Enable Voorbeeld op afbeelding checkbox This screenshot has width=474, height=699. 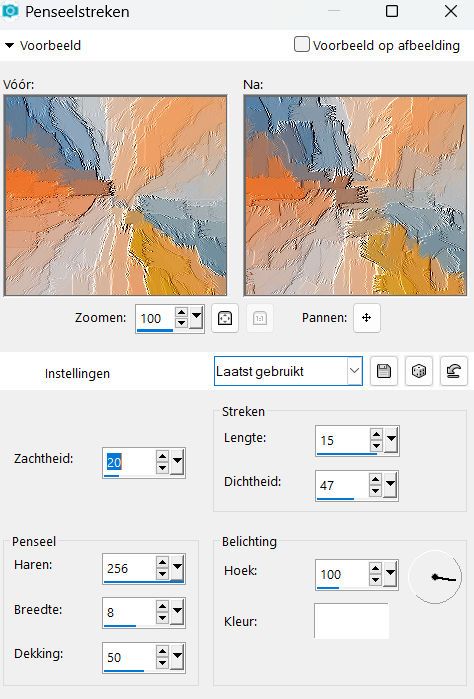(302, 45)
